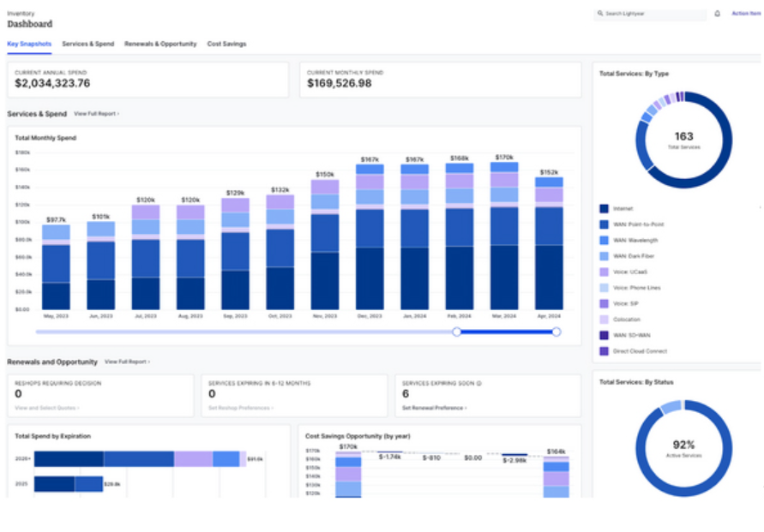The height and width of the screenshot is (532, 764).
Task: Click the Total Services: By Type heading
Action: pos(634,74)
